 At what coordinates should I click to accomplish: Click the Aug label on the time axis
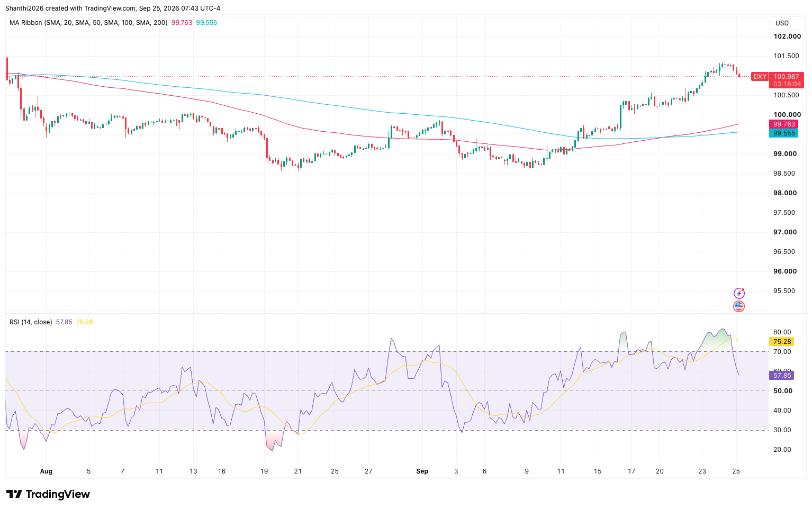(46, 471)
